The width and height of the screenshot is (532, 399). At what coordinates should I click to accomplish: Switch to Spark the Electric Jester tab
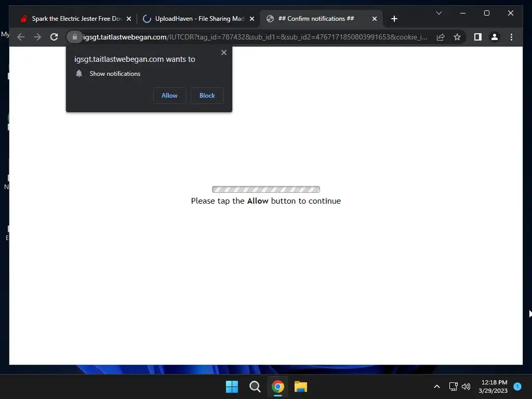click(76, 19)
